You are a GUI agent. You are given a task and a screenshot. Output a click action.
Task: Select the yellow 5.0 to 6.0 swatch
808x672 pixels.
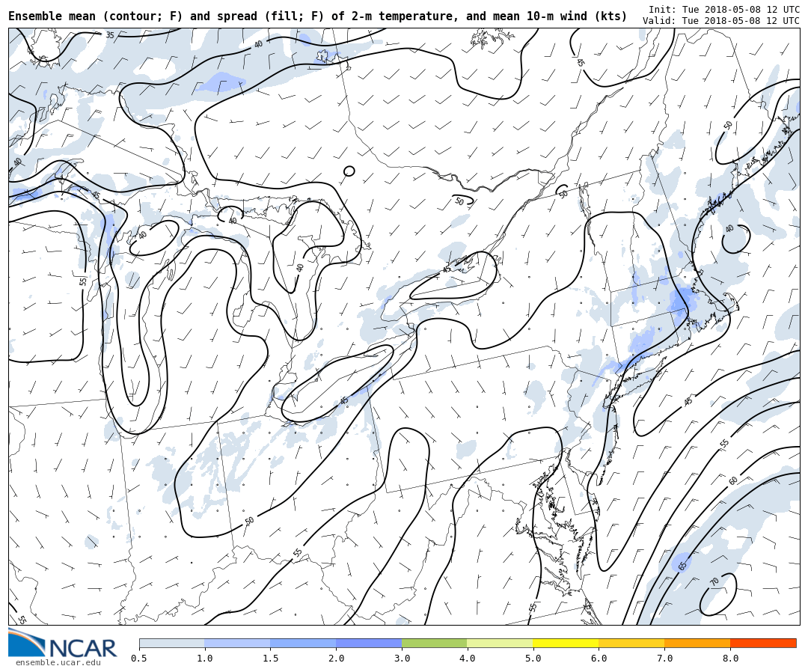[x=566, y=643]
